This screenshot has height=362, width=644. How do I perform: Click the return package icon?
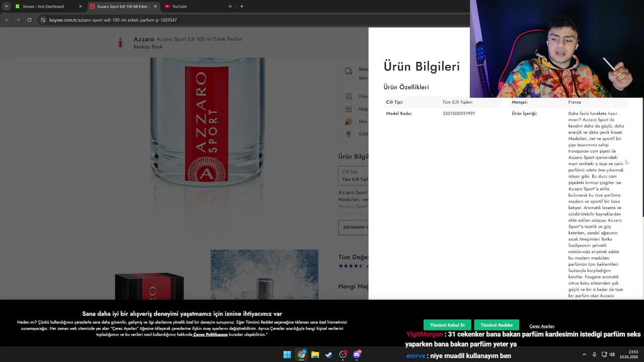[x=349, y=96]
